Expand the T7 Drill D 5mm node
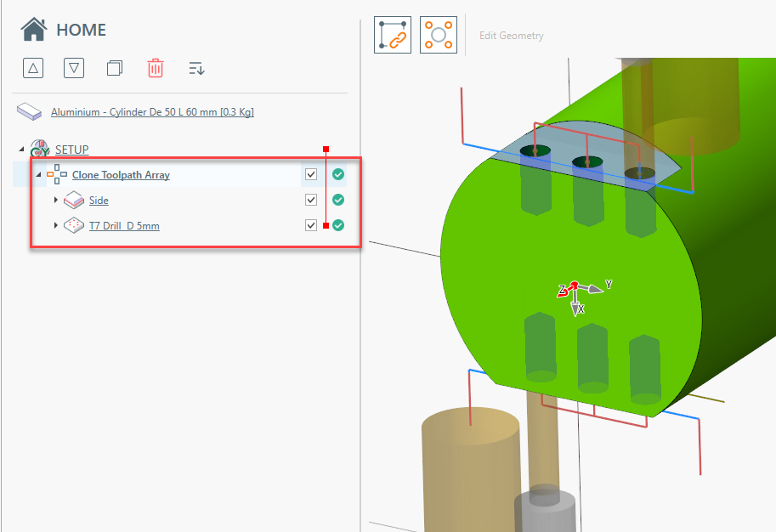Screen dimensions: 776x532 [x=56, y=226]
